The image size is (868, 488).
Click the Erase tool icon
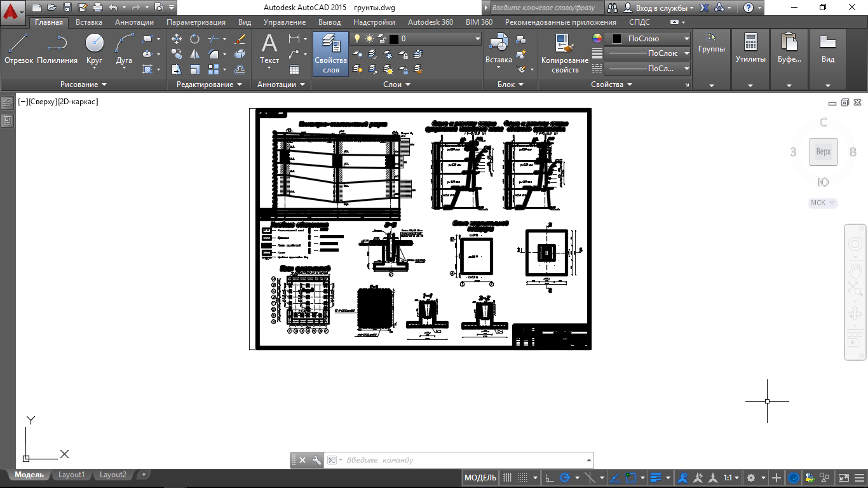240,39
